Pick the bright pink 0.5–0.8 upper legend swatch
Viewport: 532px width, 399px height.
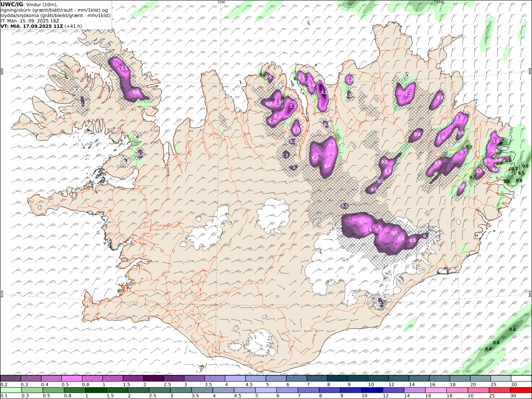[x=71, y=379]
